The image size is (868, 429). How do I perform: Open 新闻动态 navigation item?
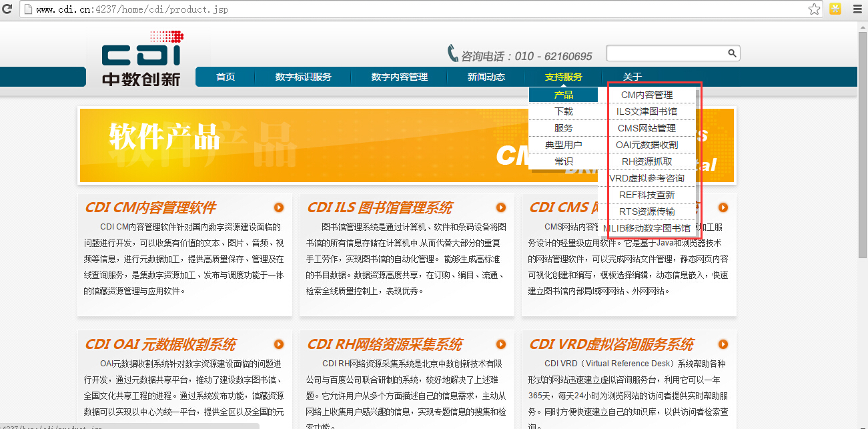(486, 77)
